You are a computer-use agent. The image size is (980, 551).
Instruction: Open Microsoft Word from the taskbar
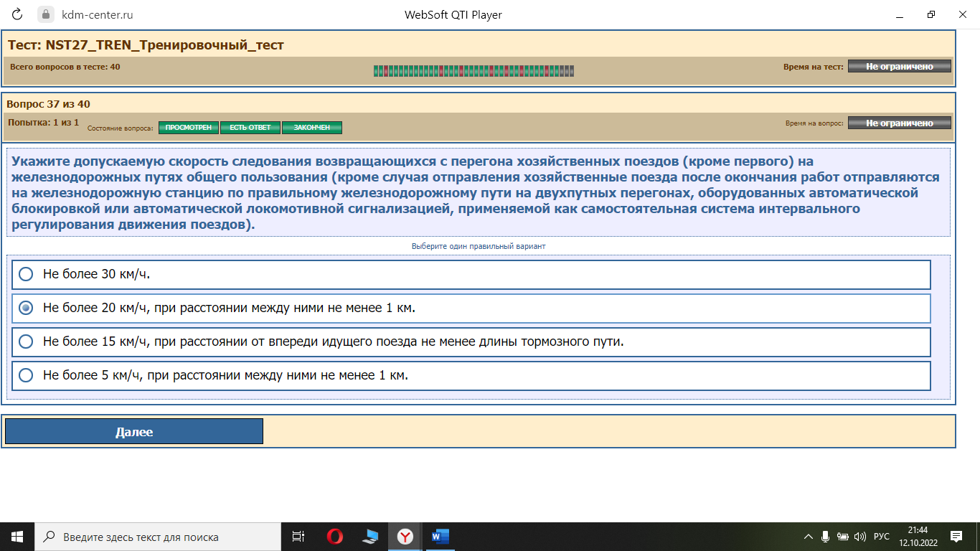coord(440,537)
